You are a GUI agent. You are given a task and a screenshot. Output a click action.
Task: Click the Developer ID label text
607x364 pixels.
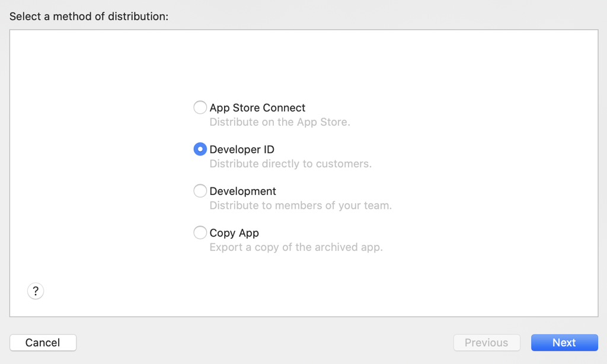[242, 149]
